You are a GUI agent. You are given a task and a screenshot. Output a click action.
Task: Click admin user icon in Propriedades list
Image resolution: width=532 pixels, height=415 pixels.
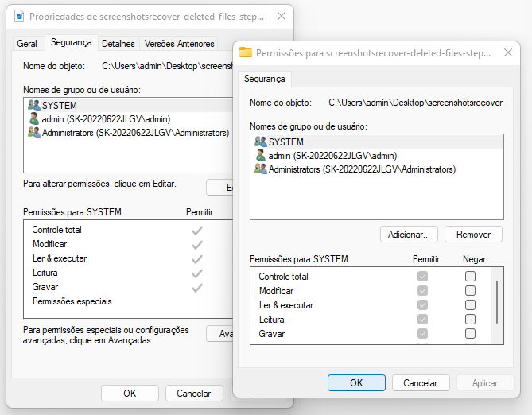(33, 118)
